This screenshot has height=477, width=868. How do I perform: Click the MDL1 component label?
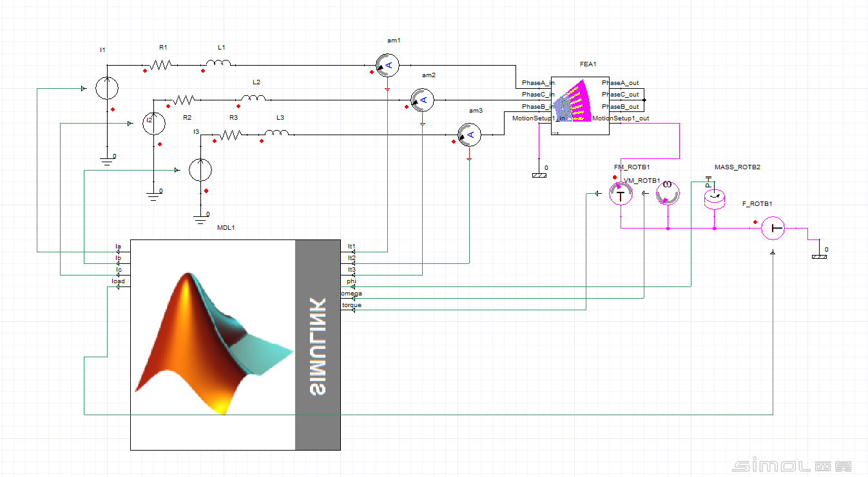[226, 228]
